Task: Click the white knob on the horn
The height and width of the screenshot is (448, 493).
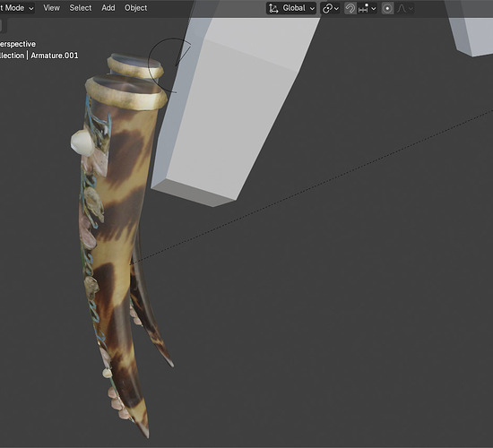Action: pyautogui.click(x=82, y=142)
